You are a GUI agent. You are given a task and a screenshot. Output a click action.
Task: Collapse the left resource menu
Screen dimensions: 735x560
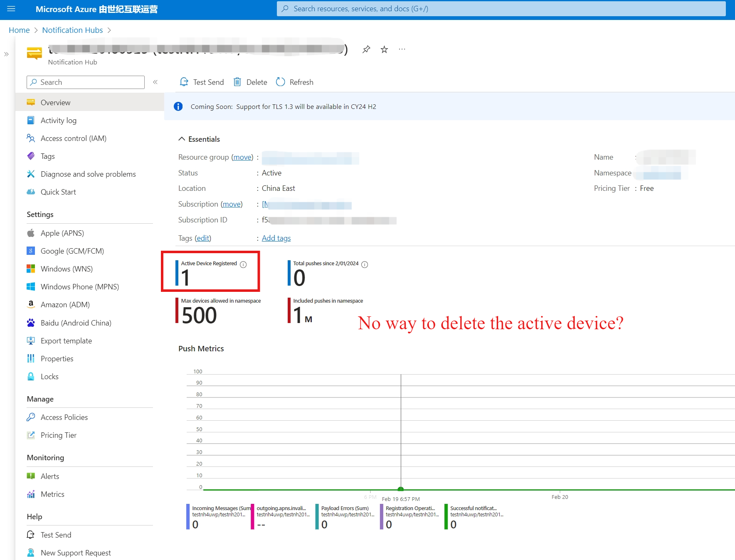click(x=155, y=82)
